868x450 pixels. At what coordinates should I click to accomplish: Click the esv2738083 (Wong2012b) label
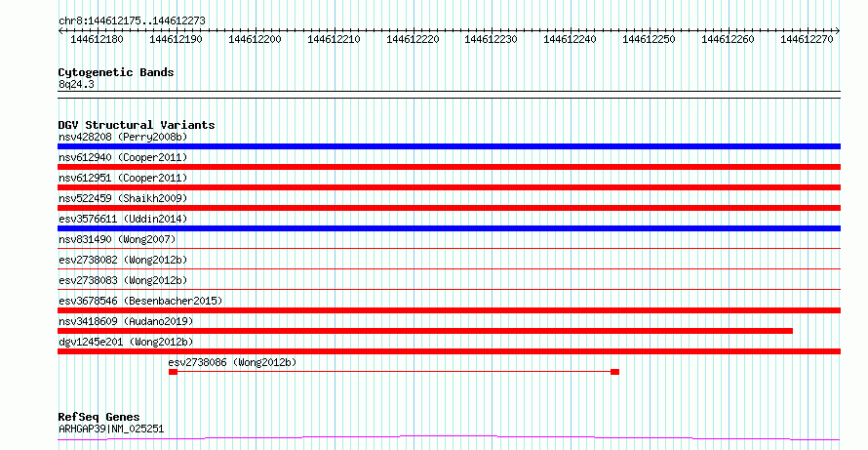(x=123, y=280)
